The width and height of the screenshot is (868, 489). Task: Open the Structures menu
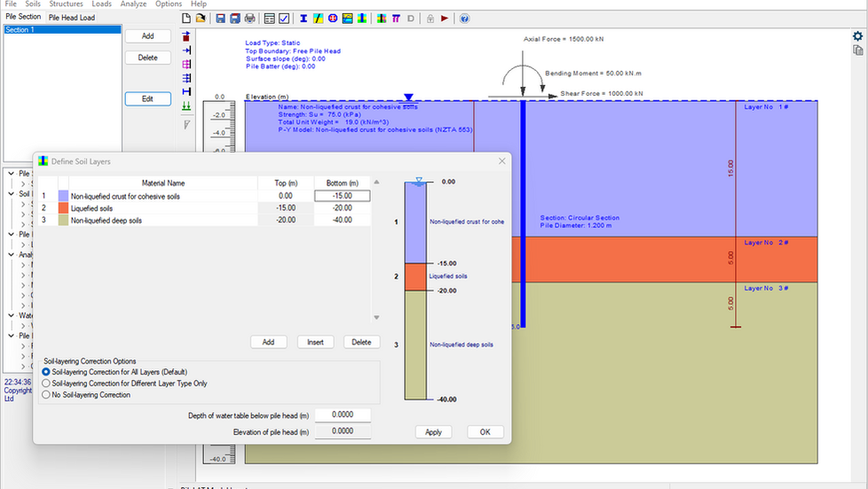pos(66,4)
